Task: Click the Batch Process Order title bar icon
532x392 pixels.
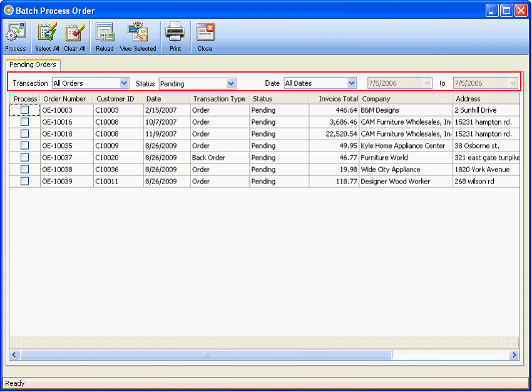Action: pyautogui.click(x=8, y=9)
